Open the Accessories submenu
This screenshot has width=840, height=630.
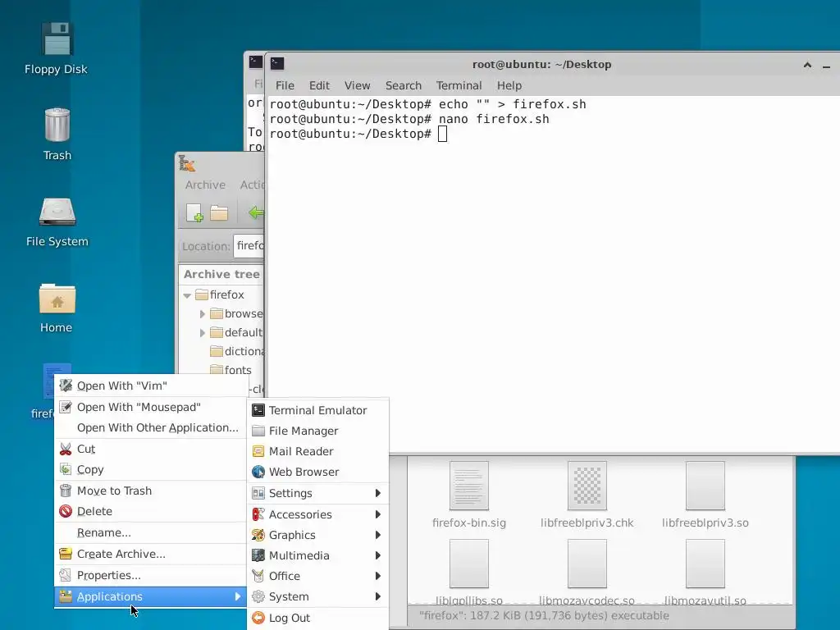click(x=317, y=514)
